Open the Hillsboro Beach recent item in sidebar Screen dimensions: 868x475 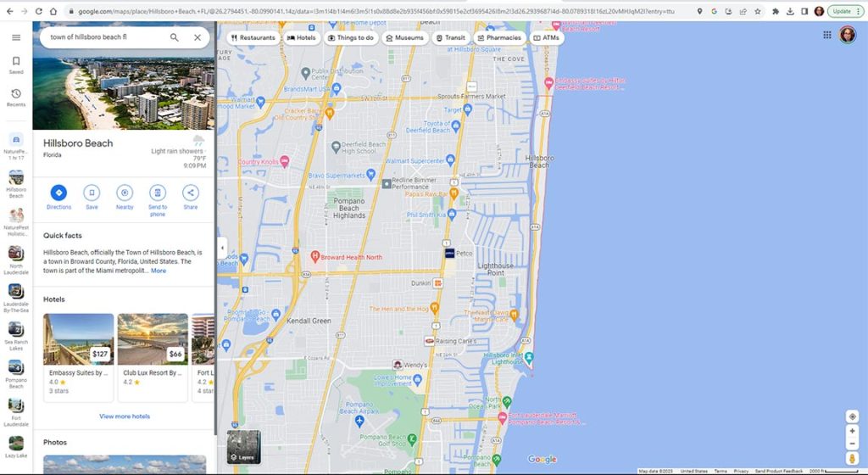click(x=16, y=184)
